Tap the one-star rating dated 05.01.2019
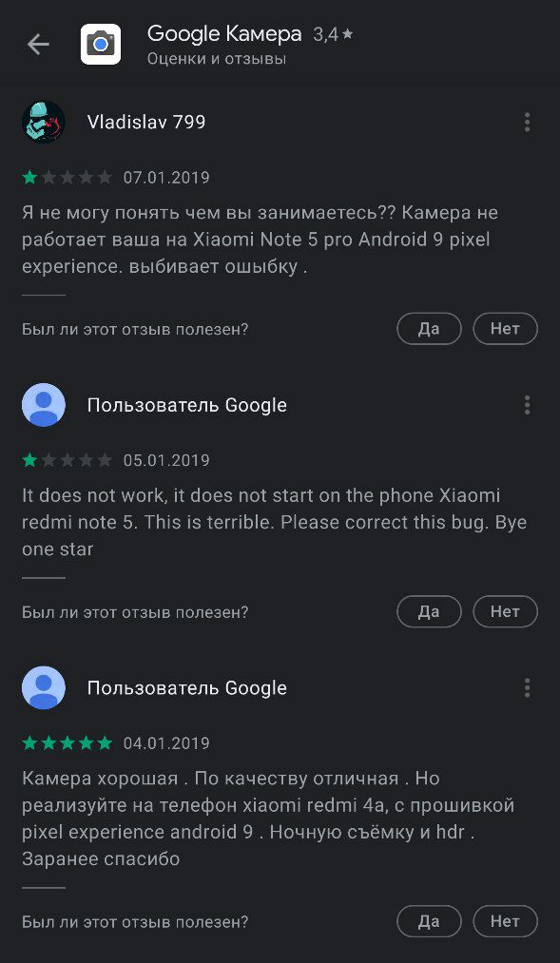Screen dimensions: 560x963 click(x=68, y=460)
